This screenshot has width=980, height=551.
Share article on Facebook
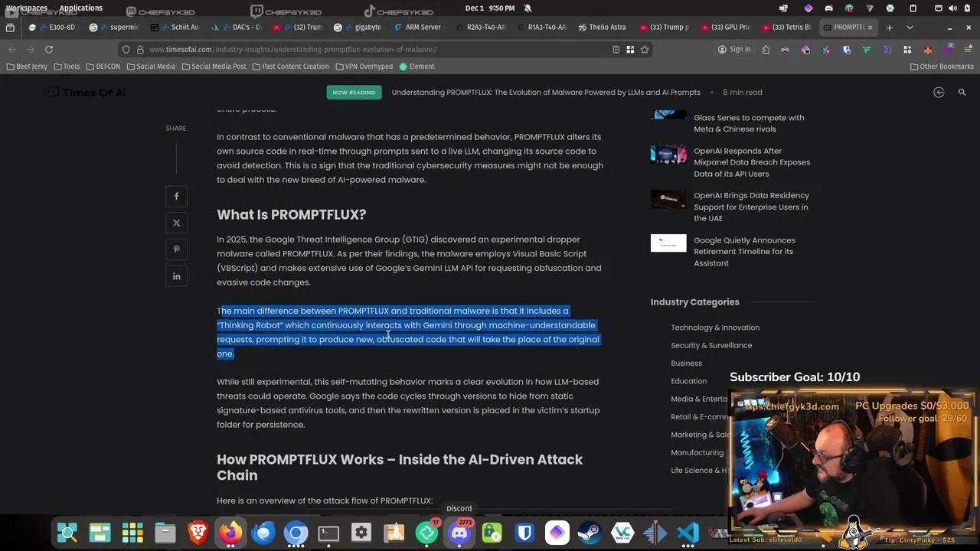(176, 197)
